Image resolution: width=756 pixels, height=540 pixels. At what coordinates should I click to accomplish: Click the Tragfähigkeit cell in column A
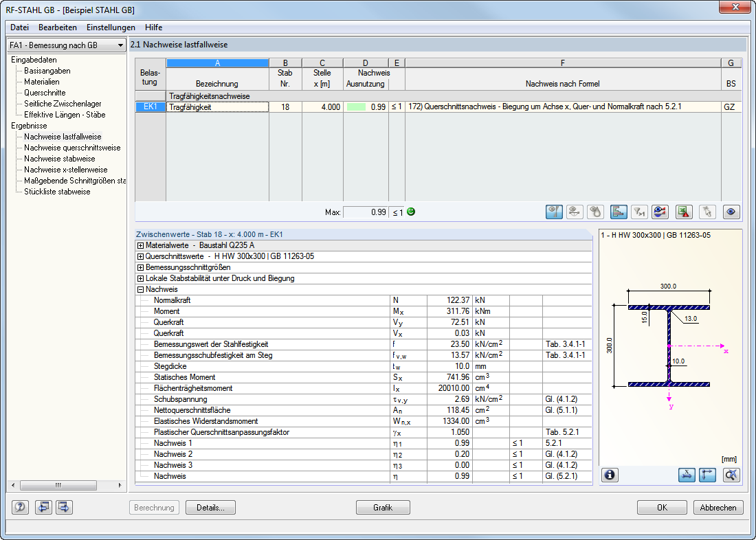[217, 107]
